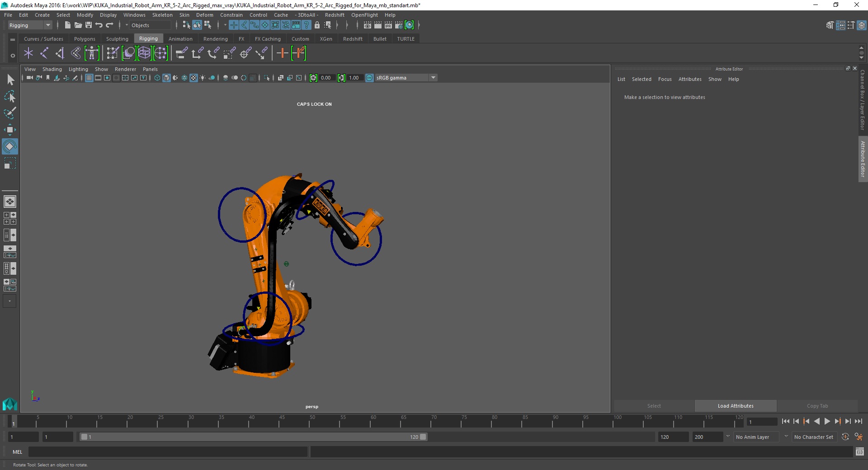The height and width of the screenshot is (470, 868).
Task: Open the Deform menu
Action: [204, 15]
